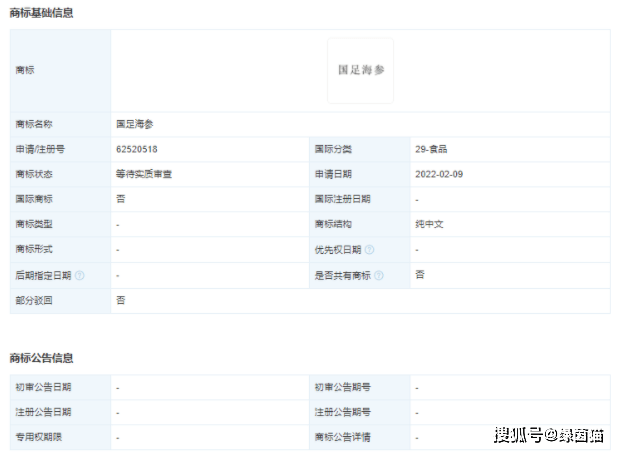The image size is (618, 452).
Task: Click the application date 2022-02-09
Action: click(x=439, y=174)
